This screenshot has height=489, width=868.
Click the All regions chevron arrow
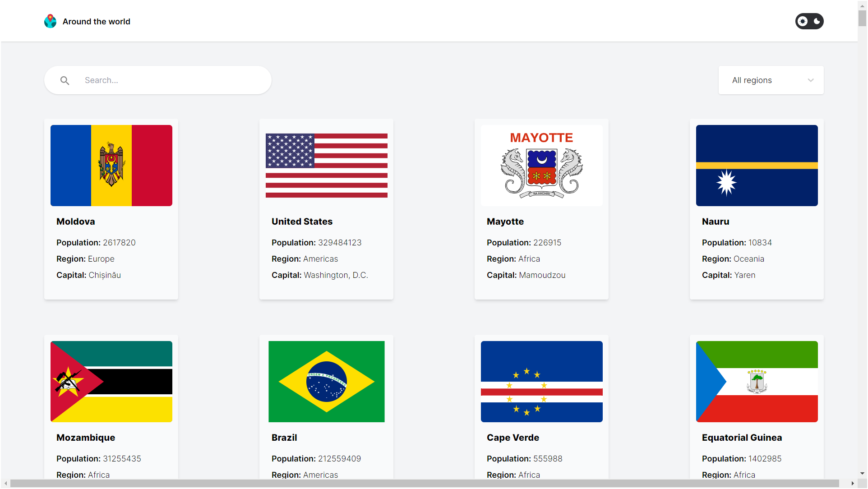[810, 80]
